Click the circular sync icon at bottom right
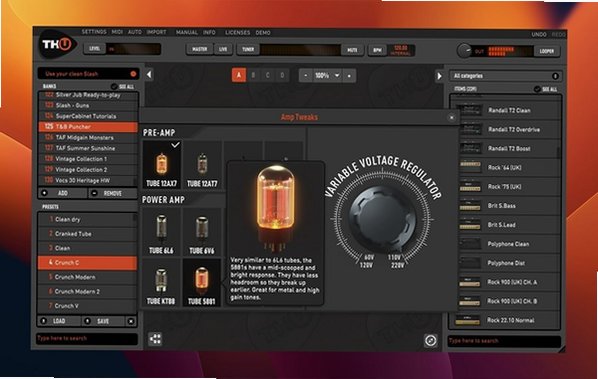 click(x=431, y=340)
